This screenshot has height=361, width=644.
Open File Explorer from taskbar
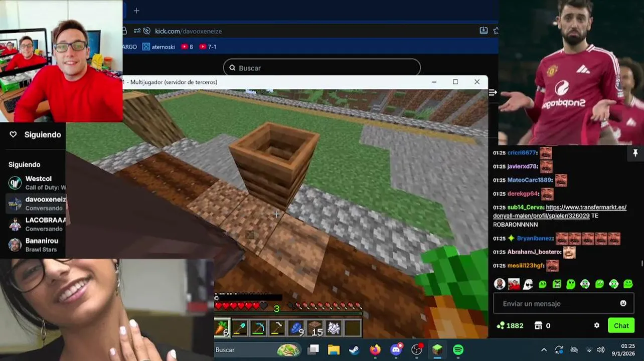coord(334,349)
